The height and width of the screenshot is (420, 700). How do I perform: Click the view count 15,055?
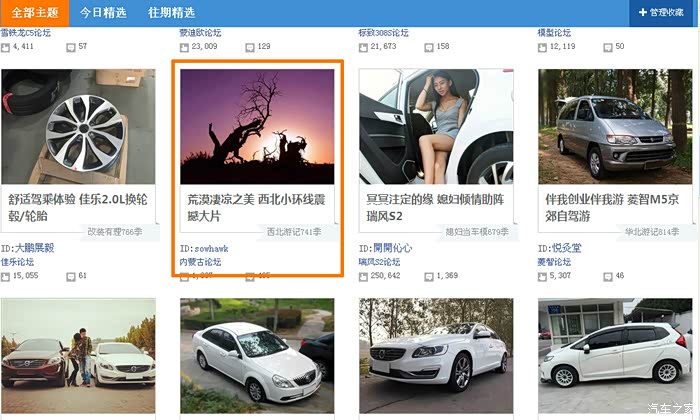(x=25, y=276)
